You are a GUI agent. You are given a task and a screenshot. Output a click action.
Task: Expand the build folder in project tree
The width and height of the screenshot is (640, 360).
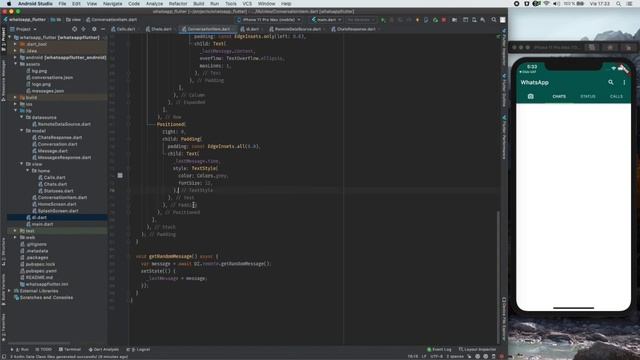coord(16,98)
